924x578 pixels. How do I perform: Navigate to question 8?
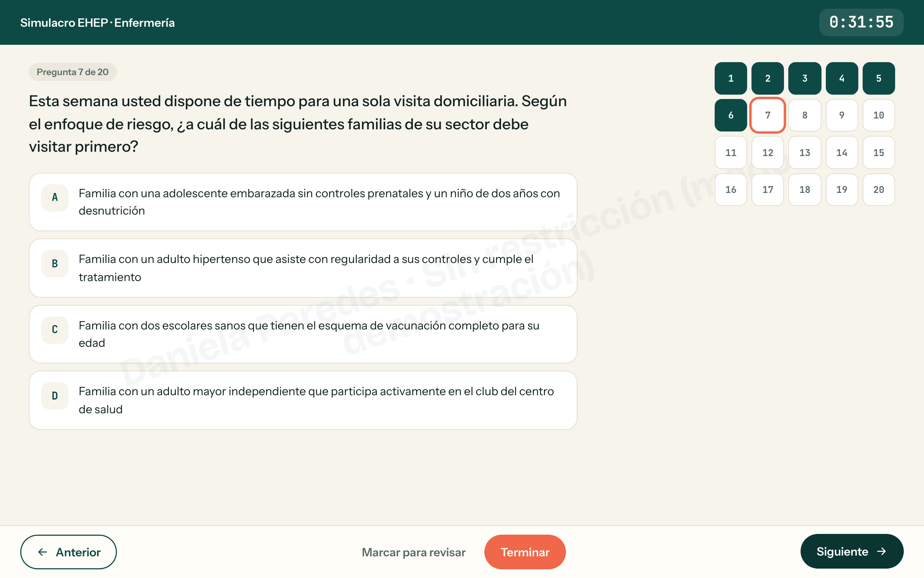pyautogui.click(x=805, y=115)
